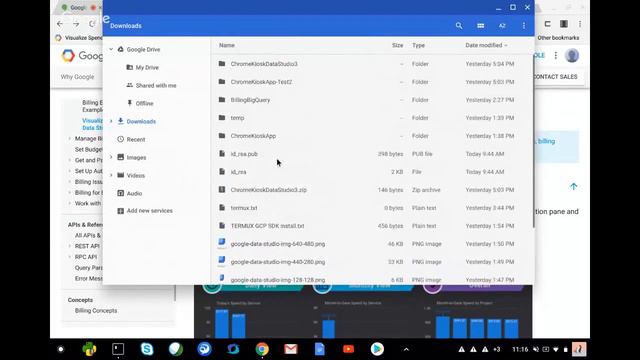Open Other bookmarks folder

[558, 38]
